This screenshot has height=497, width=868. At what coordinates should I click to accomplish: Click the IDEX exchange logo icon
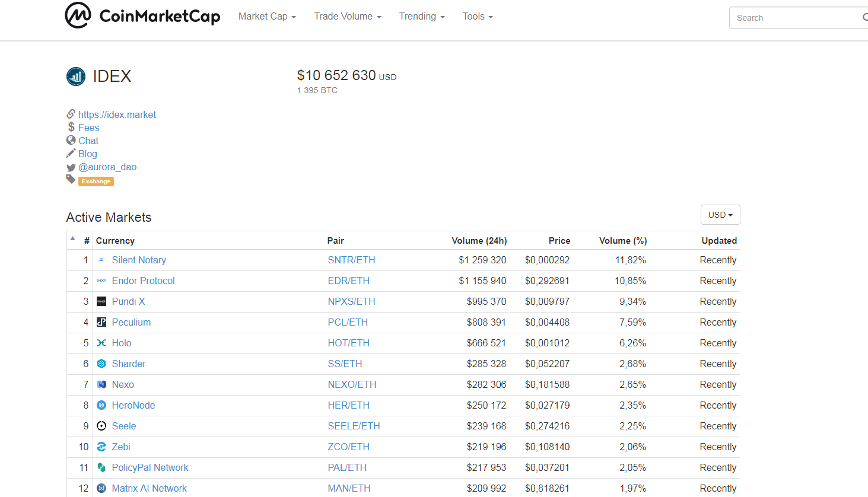[76, 77]
